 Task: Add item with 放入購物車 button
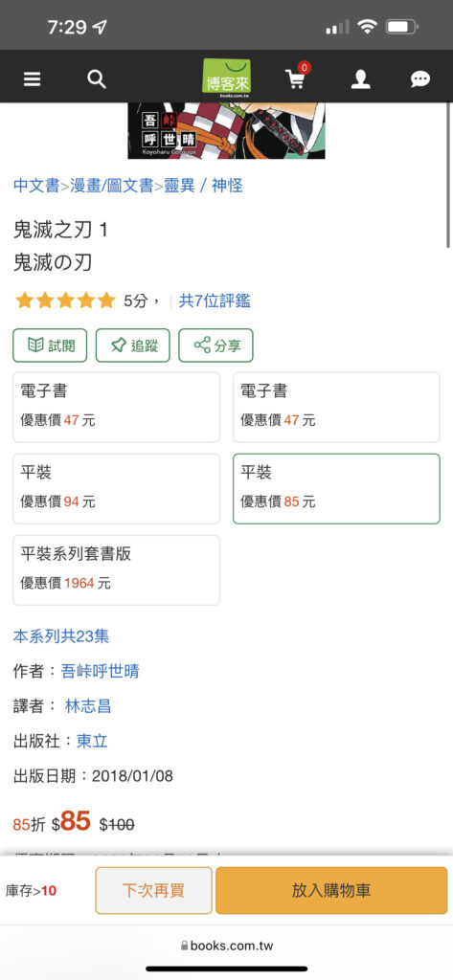(331, 891)
